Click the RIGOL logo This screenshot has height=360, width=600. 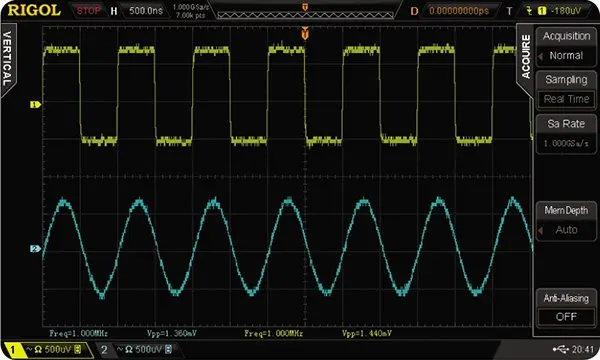click(34, 10)
